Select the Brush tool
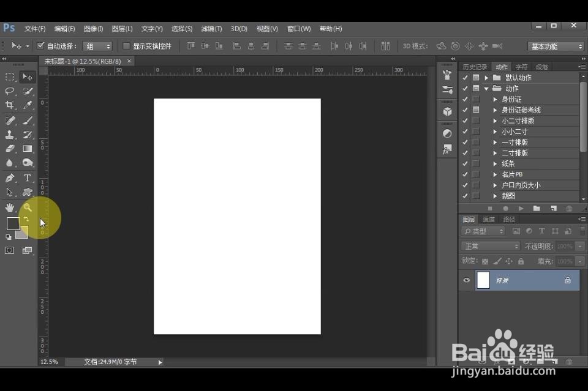The width and height of the screenshot is (588, 391). (28, 120)
